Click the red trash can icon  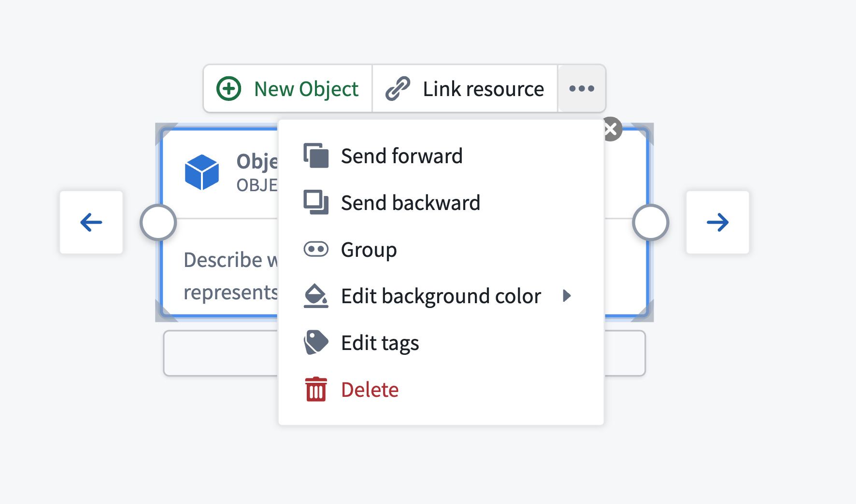(316, 389)
